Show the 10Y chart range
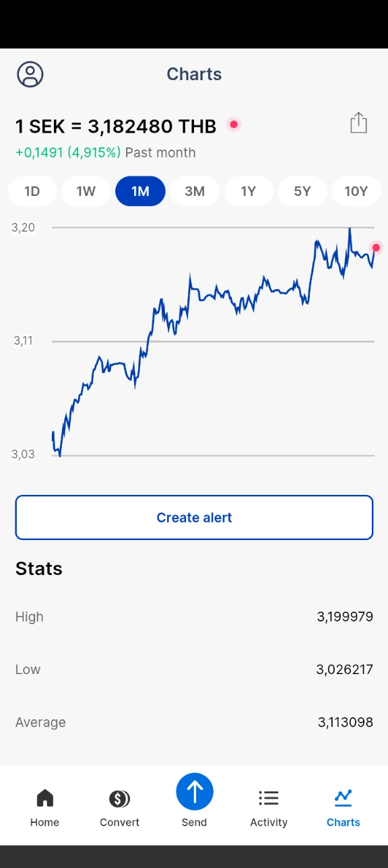388x868 pixels. [x=356, y=191]
